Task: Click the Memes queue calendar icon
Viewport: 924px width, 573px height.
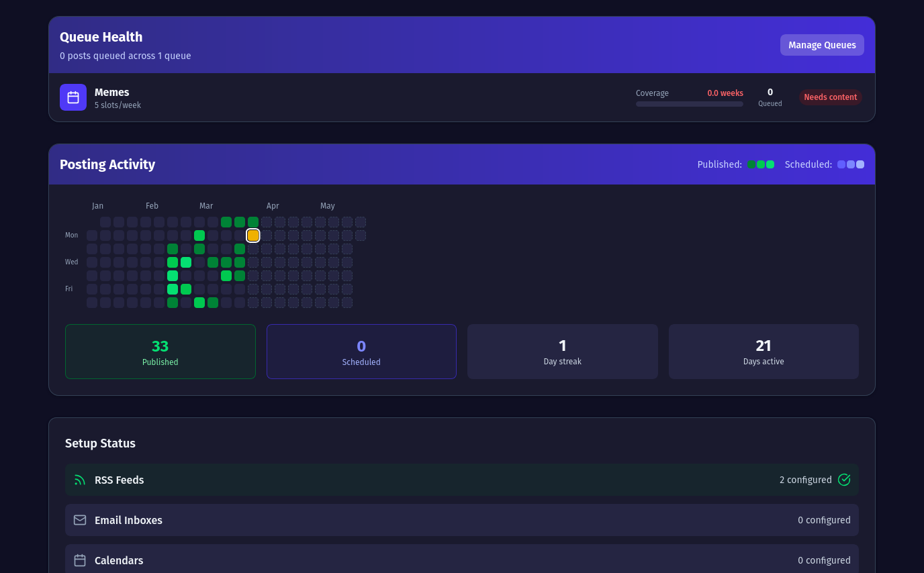Action: (73, 97)
